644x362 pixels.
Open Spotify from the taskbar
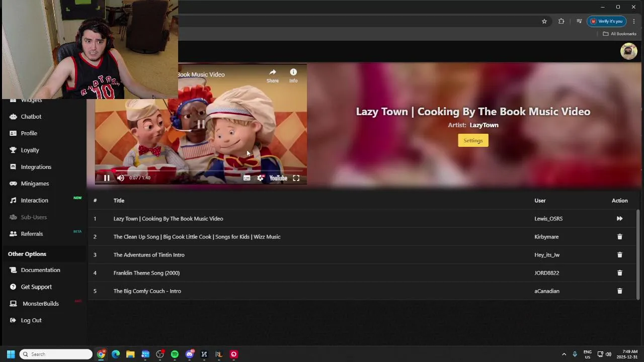[x=175, y=354]
